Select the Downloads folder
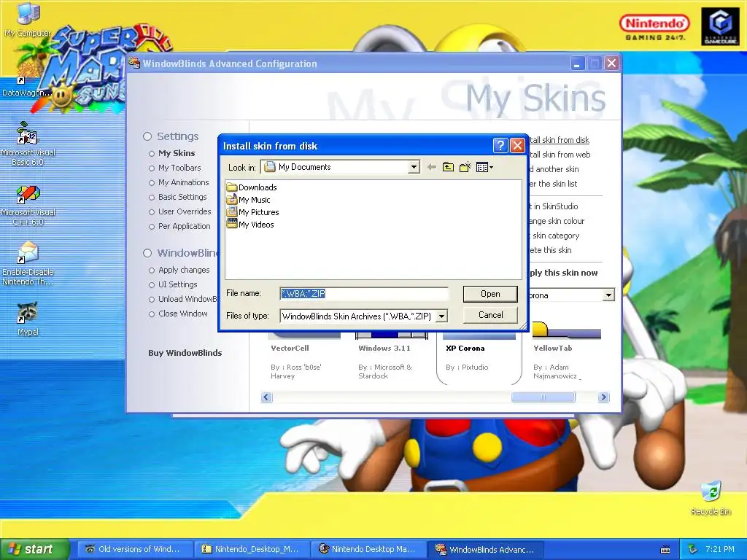This screenshot has height=560, width=747. pyautogui.click(x=252, y=187)
